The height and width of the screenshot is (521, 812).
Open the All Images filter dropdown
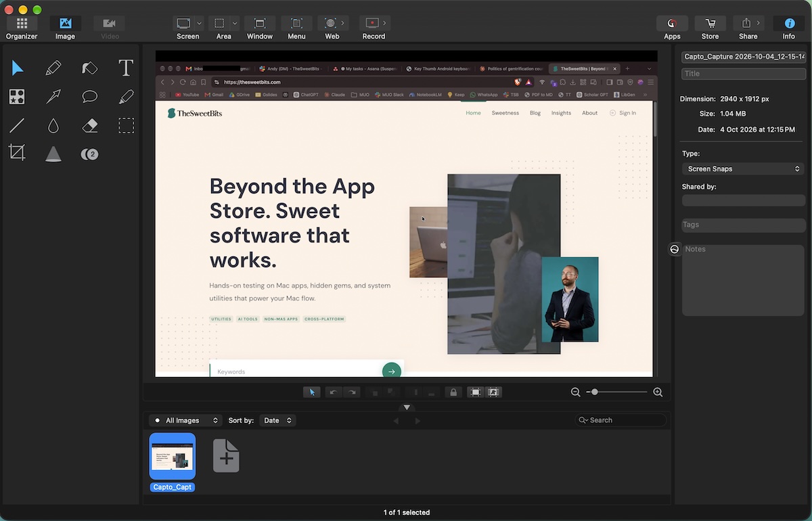coord(185,420)
